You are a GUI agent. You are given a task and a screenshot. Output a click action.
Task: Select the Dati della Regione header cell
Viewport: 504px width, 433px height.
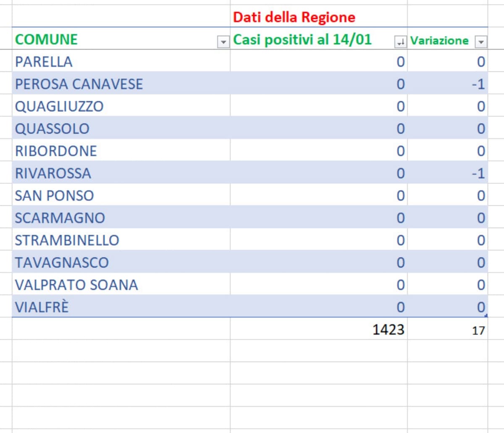click(294, 17)
